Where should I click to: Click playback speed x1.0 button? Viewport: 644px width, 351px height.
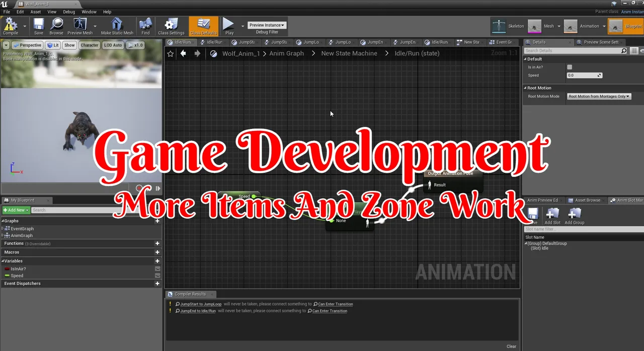click(135, 45)
